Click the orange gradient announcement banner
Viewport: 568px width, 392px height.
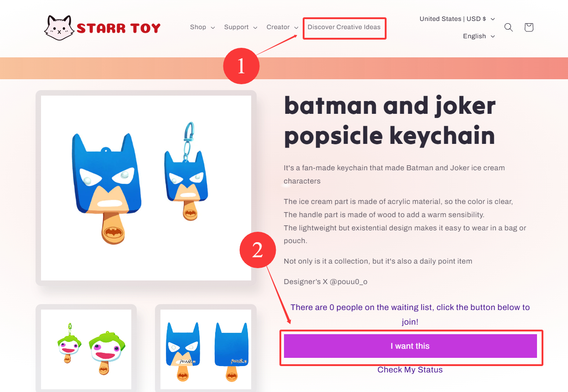[410, 68]
